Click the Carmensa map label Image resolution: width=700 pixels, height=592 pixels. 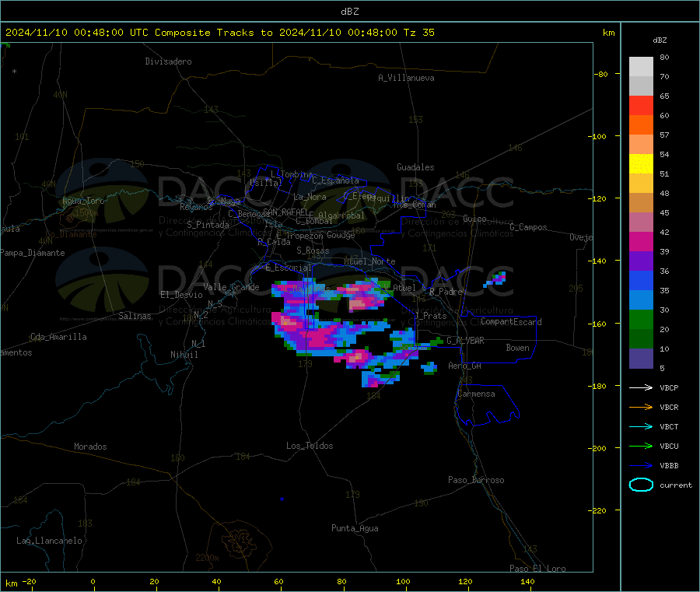point(476,394)
